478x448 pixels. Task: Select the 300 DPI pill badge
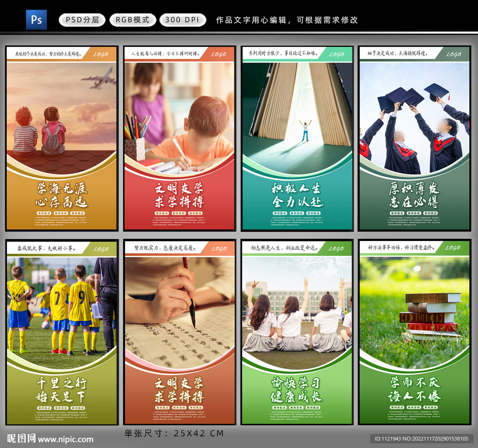183,20
